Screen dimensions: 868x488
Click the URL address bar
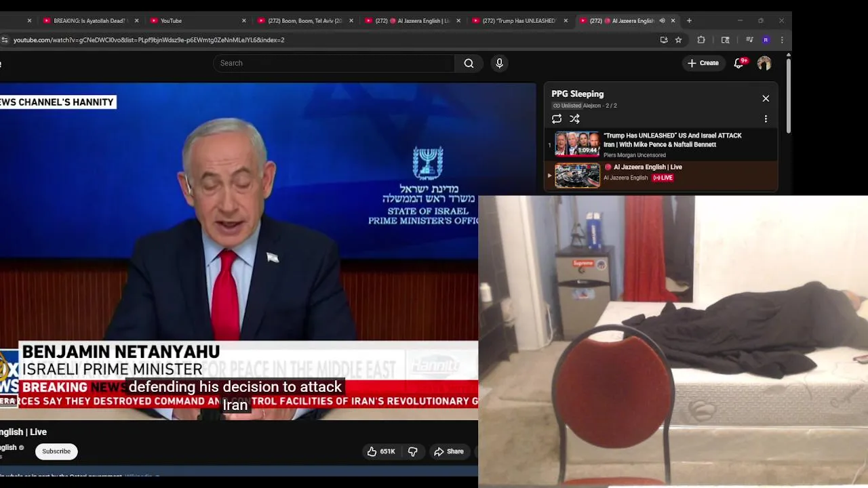click(x=332, y=40)
